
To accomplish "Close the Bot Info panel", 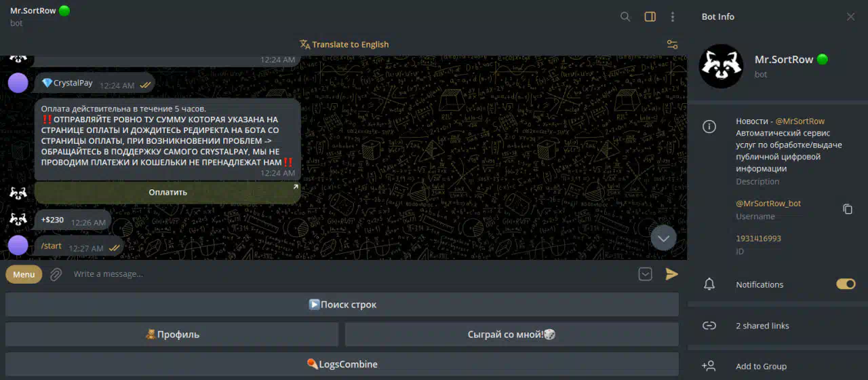I will click(x=850, y=17).
